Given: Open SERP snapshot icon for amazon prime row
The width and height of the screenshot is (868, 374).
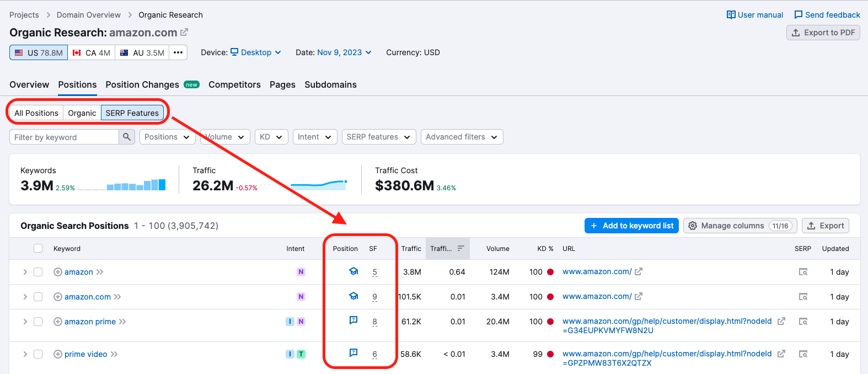Looking at the screenshot, I should tap(803, 322).
